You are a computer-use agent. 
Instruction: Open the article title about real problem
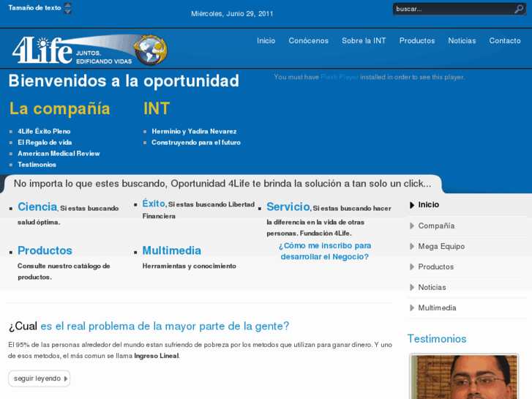(x=149, y=327)
